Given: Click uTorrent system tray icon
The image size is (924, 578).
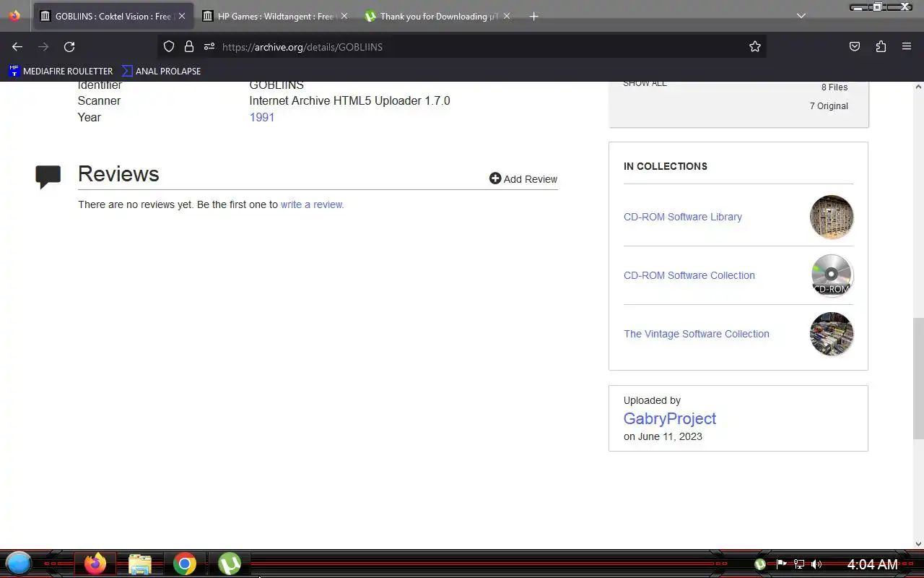Looking at the screenshot, I should tap(760, 564).
